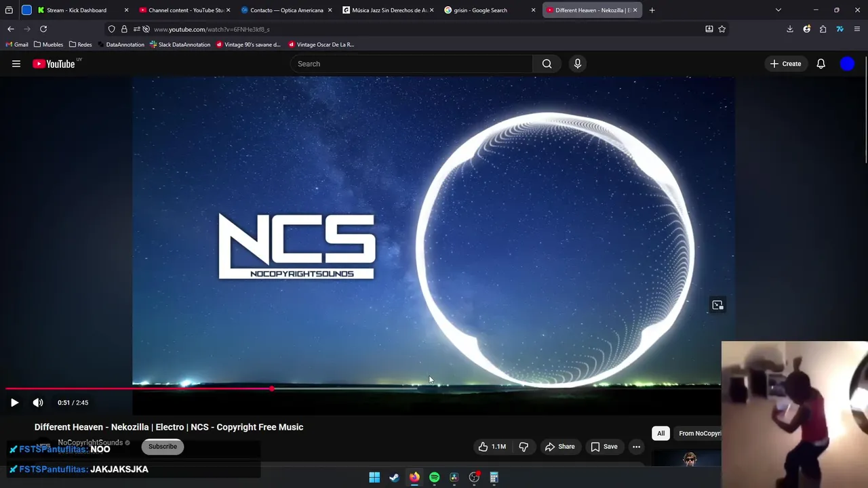Open the extensions puzzle icon
868x488 pixels.
pyautogui.click(x=823, y=29)
